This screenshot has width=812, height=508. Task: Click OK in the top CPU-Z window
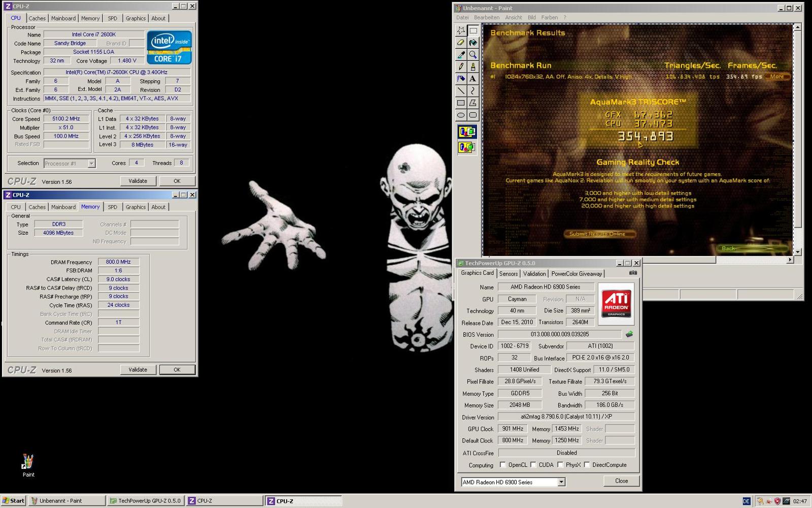point(177,181)
